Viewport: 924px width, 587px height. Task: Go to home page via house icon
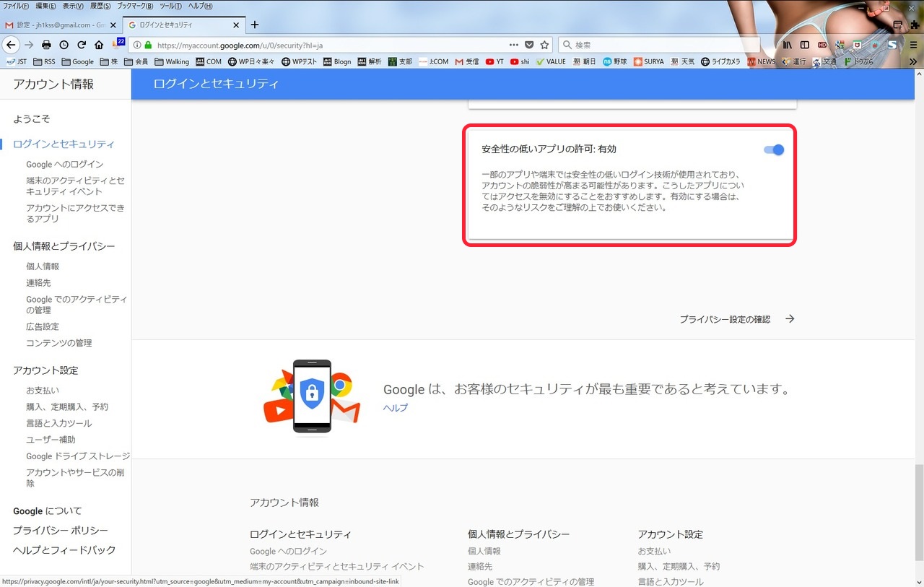tap(99, 45)
